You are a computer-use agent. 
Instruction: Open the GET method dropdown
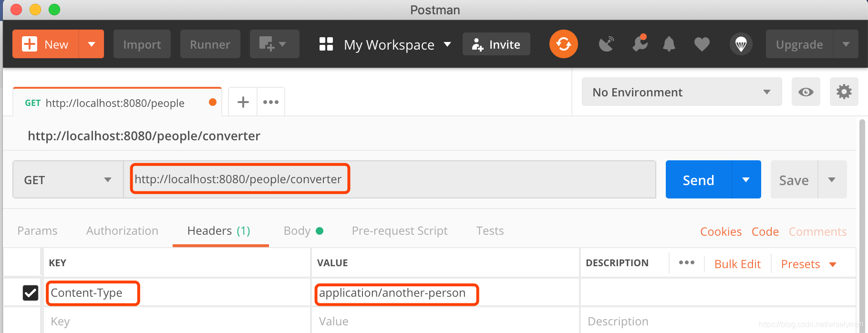(68, 180)
